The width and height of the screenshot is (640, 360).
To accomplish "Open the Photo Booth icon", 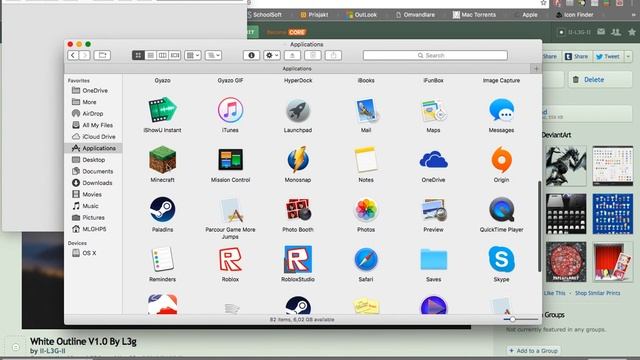I will pos(298,209).
